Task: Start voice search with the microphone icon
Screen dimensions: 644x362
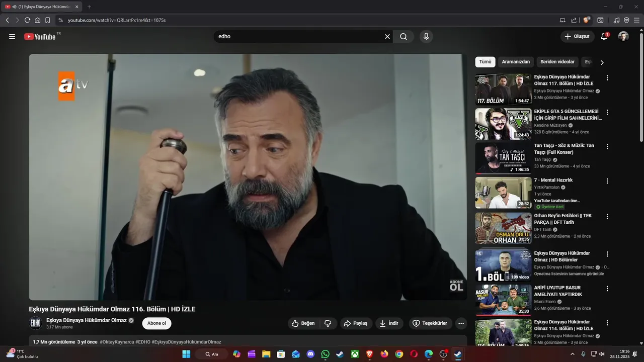Action: (426, 37)
